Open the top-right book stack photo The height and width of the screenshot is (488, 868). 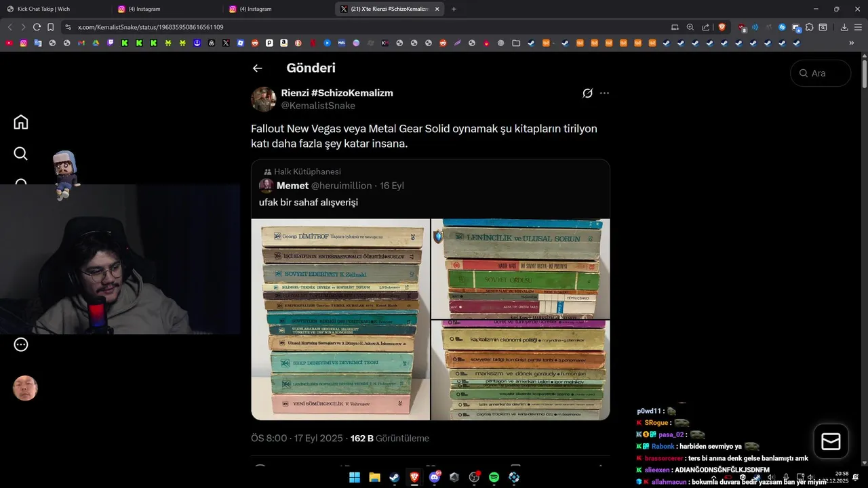point(520,268)
